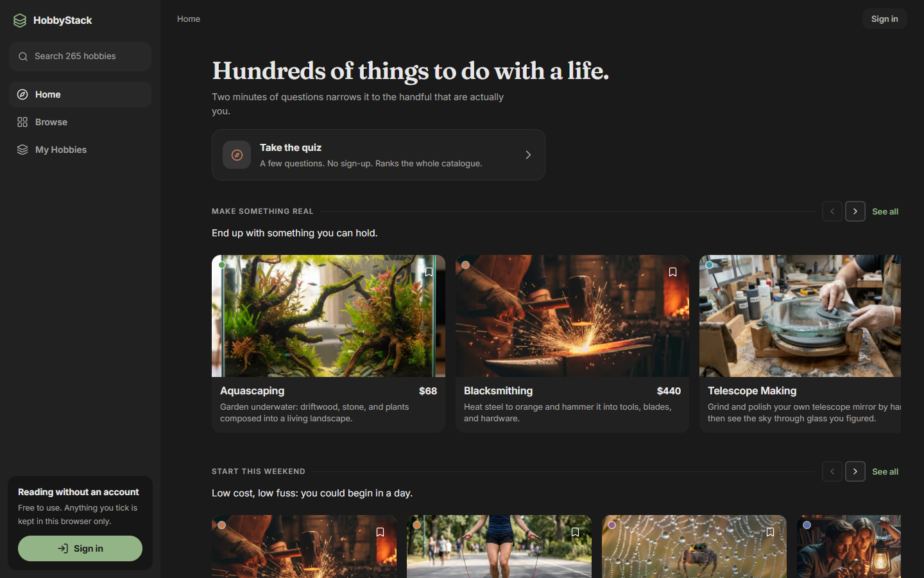The image size is (924, 578).
Task: Show next cards in Make Something Real
Action: pyautogui.click(x=855, y=211)
